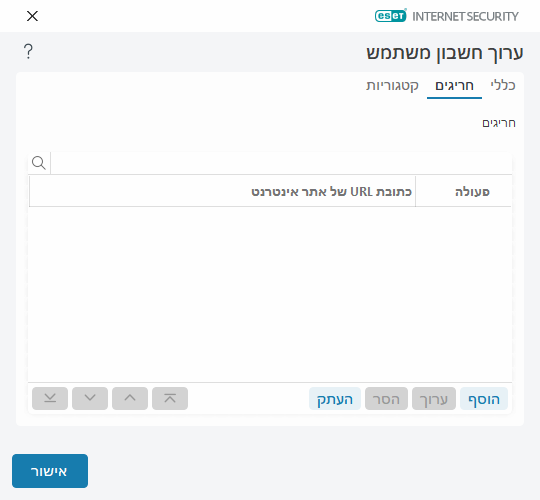Close the dialog with the X icon
This screenshot has width=540, height=500.
pyautogui.click(x=32, y=16)
